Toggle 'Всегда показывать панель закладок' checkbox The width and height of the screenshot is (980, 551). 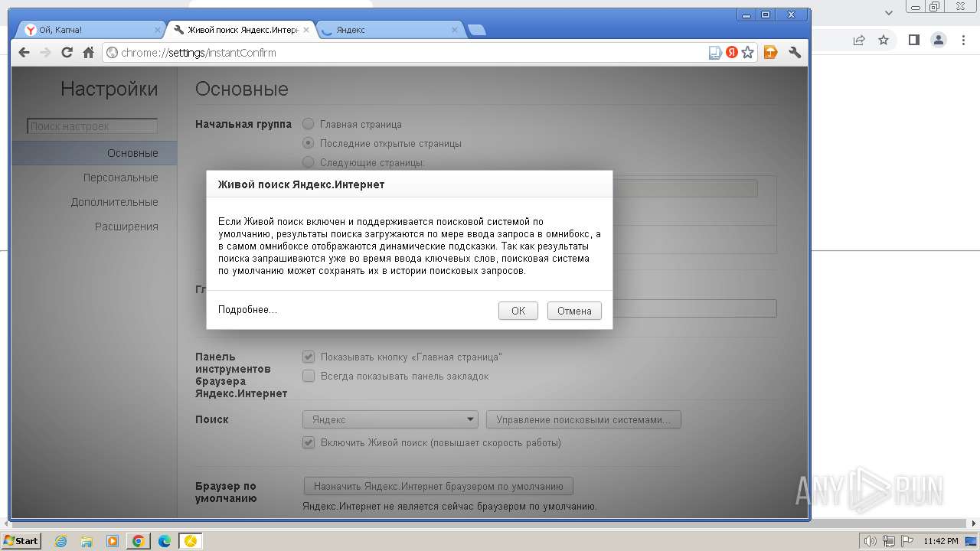click(x=309, y=376)
